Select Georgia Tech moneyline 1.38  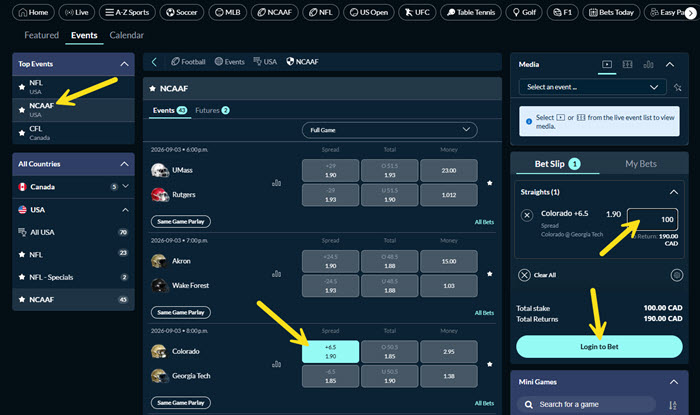[x=449, y=376]
